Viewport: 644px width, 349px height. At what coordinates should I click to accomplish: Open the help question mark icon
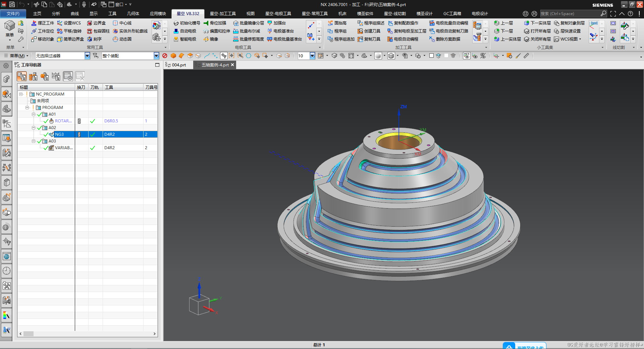click(x=631, y=14)
